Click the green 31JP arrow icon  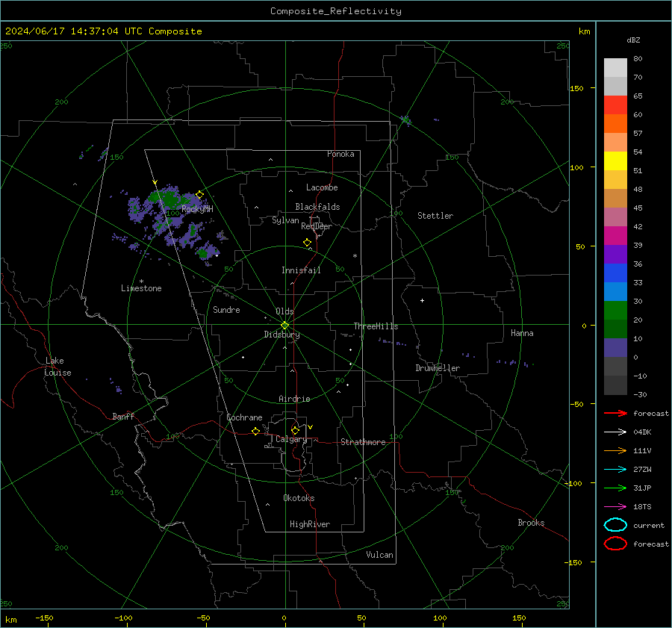[x=615, y=488]
